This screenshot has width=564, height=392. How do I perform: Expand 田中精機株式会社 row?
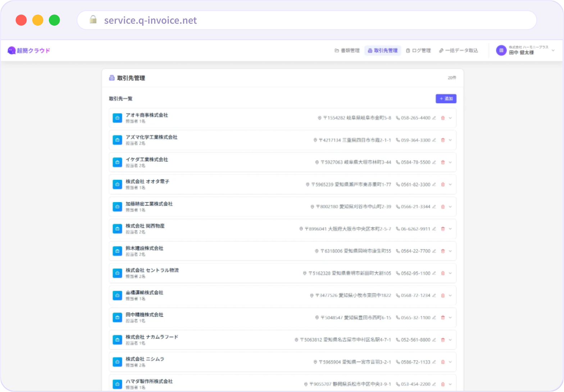(450, 318)
